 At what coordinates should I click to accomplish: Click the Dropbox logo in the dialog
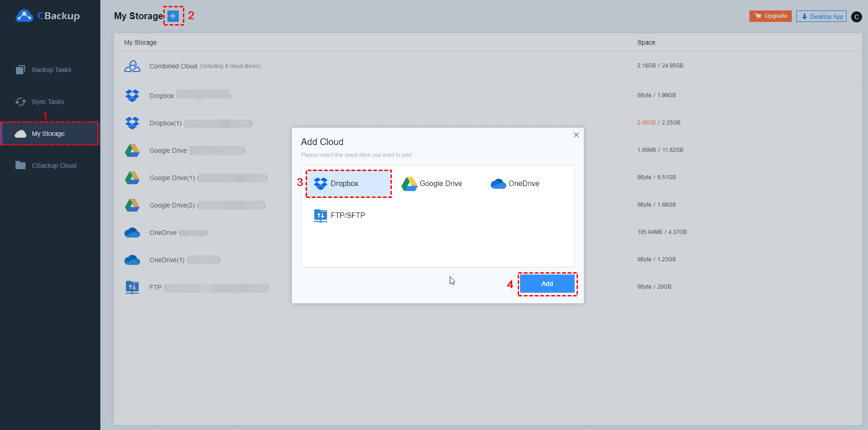click(x=321, y=183)
